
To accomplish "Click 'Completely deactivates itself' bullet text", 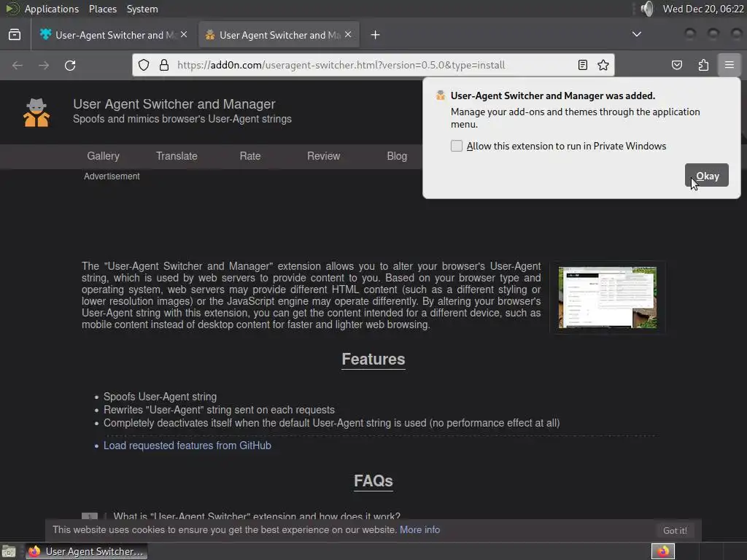I will coord(332,423).
